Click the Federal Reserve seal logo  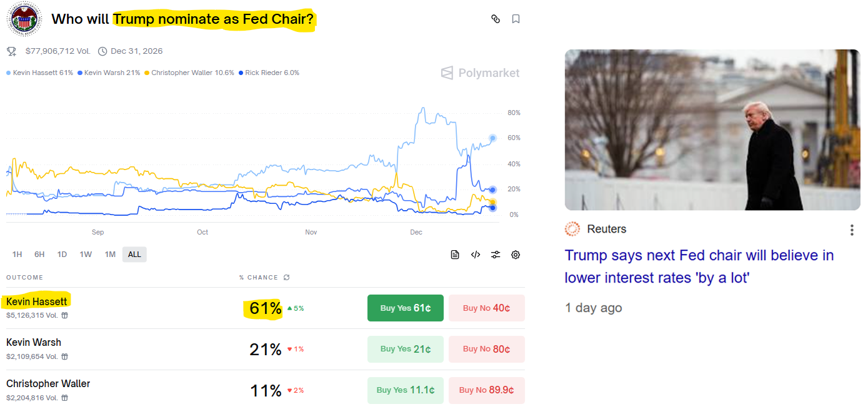pyautogui.click(x=24, y=19)
